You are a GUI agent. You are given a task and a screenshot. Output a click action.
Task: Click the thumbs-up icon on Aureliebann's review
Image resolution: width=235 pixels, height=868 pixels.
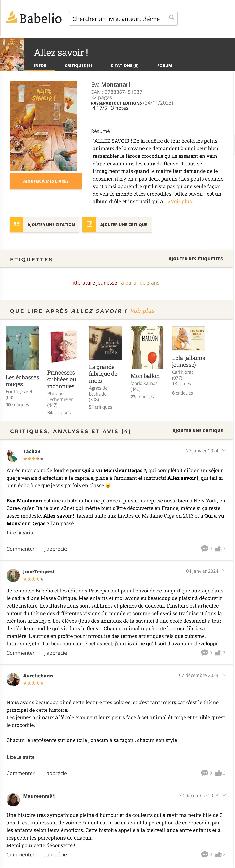coord(218,773)
